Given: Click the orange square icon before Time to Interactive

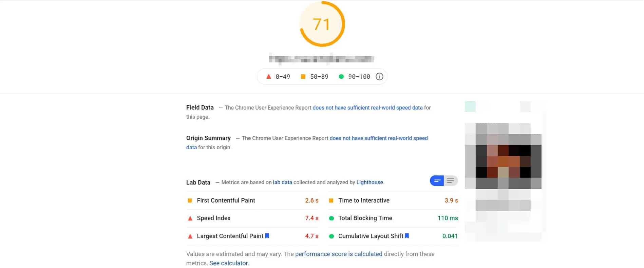Looking at the screenshot, I should [x=332, y=200].
